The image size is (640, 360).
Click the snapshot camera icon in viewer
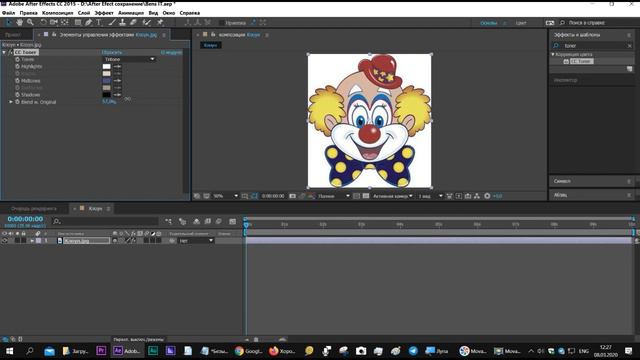pyautogui.click(x=292, y=196)
